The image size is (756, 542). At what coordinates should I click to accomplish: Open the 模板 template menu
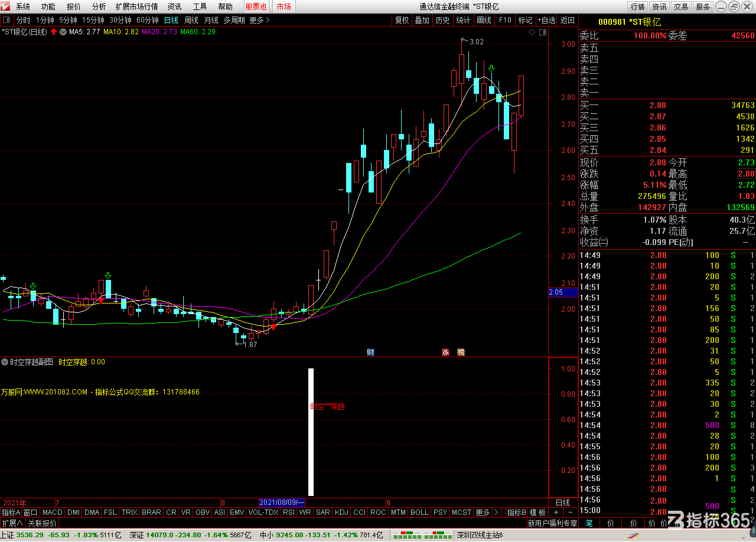tap(537, 512)
